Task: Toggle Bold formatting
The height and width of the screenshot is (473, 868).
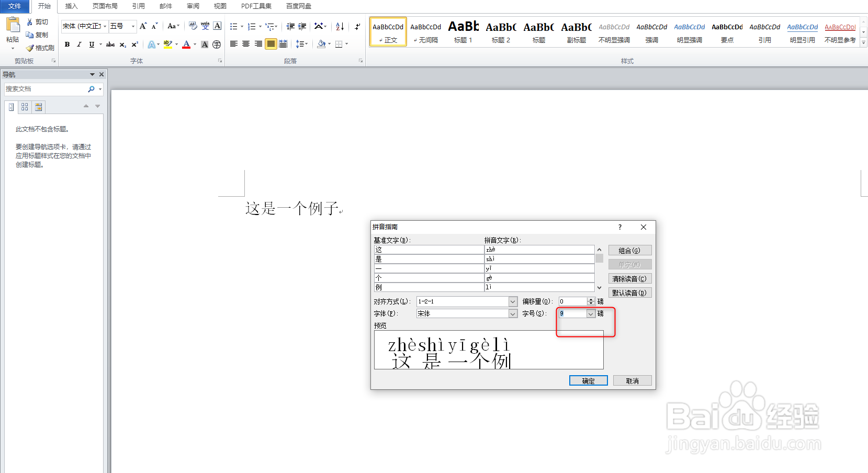Action: [67, 44]
